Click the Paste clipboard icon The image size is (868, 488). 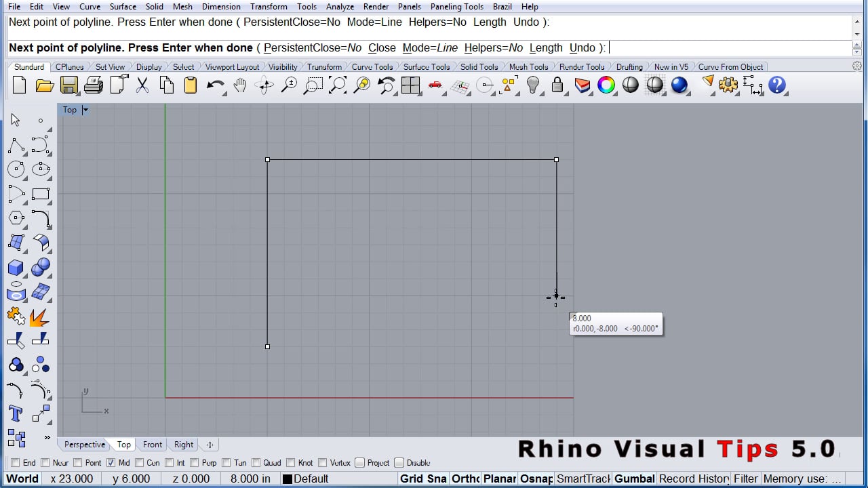pyautogui.click(x=191, y=85)
